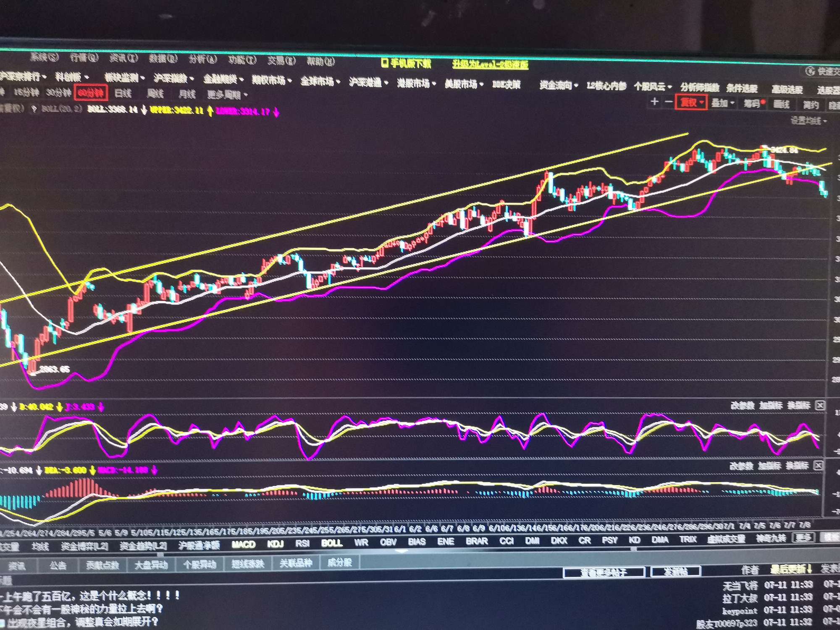840x630 pixels.
Task: Expand the 沪深指数 dropdown
Action: click(173, 79)
